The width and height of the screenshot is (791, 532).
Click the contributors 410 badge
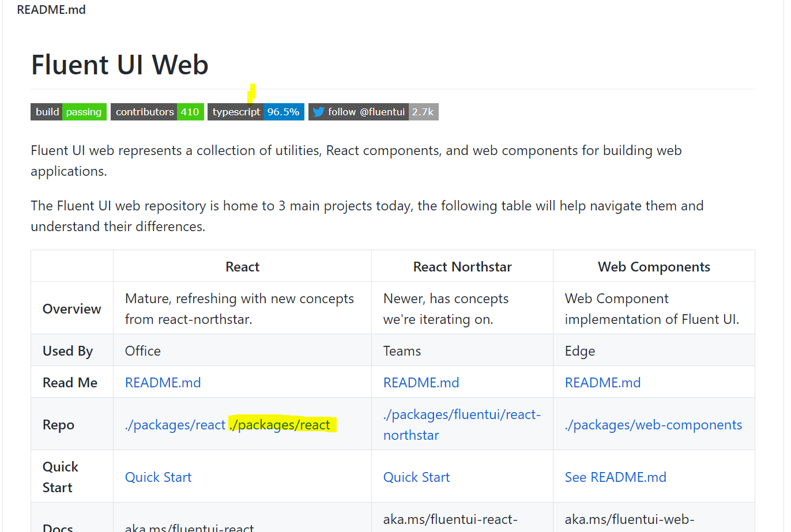(x=157, y=112)
